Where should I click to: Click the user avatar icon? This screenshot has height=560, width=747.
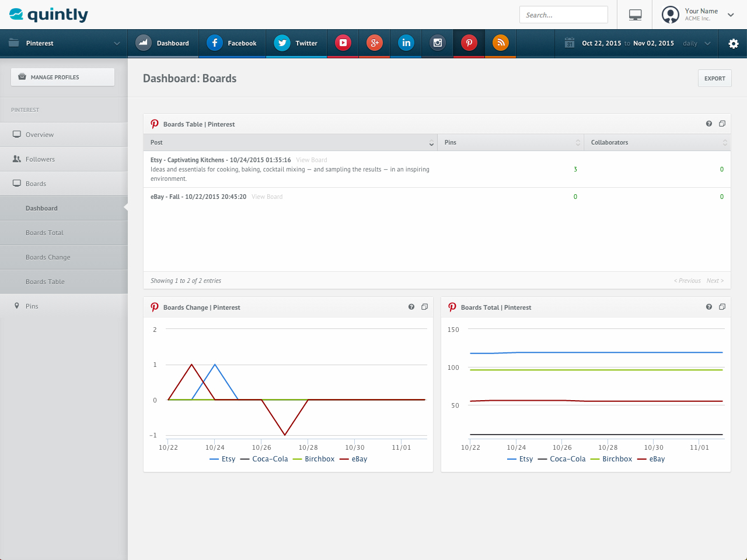coord(671,15)
